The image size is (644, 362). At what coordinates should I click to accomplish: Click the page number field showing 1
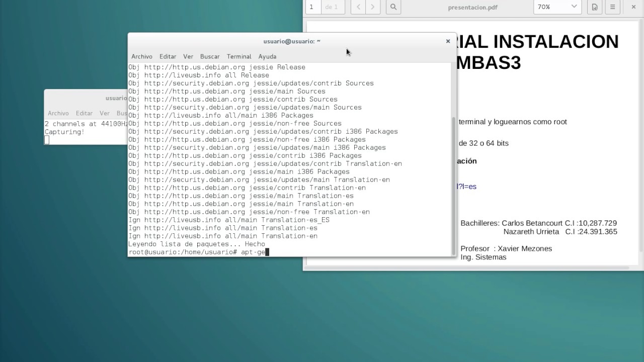click(312, 7)
